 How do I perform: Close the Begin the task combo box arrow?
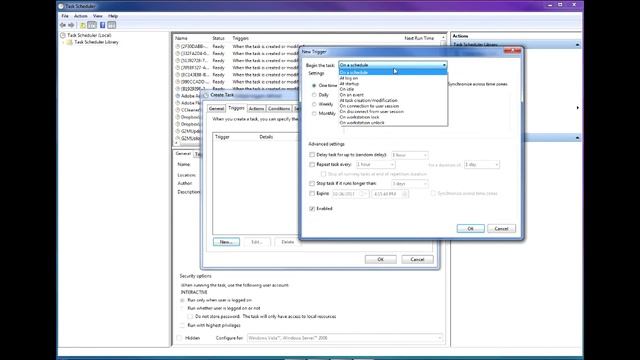pyautogui.click(x=444, y=65)
